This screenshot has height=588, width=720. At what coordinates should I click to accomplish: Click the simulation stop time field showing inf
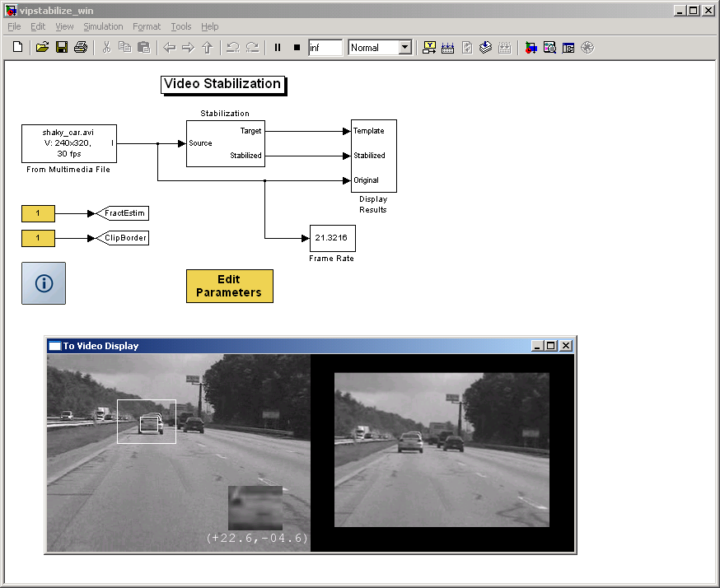(x=325, y=47)
